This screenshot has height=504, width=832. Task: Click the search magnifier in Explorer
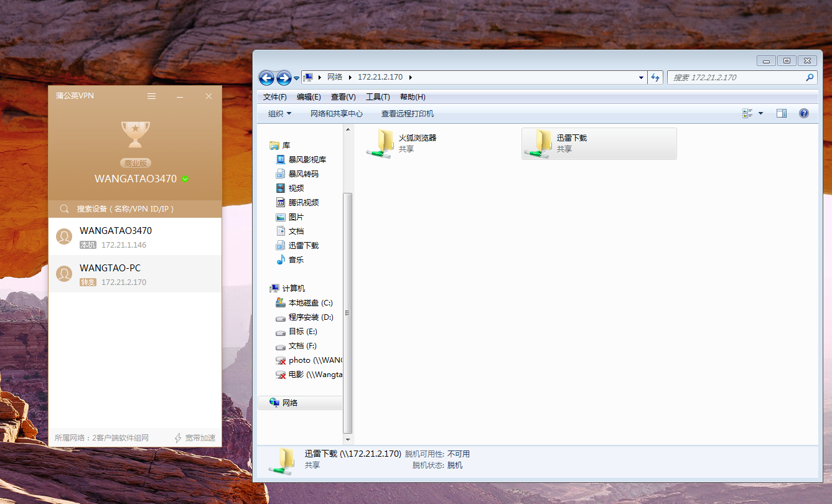[810, 78]
